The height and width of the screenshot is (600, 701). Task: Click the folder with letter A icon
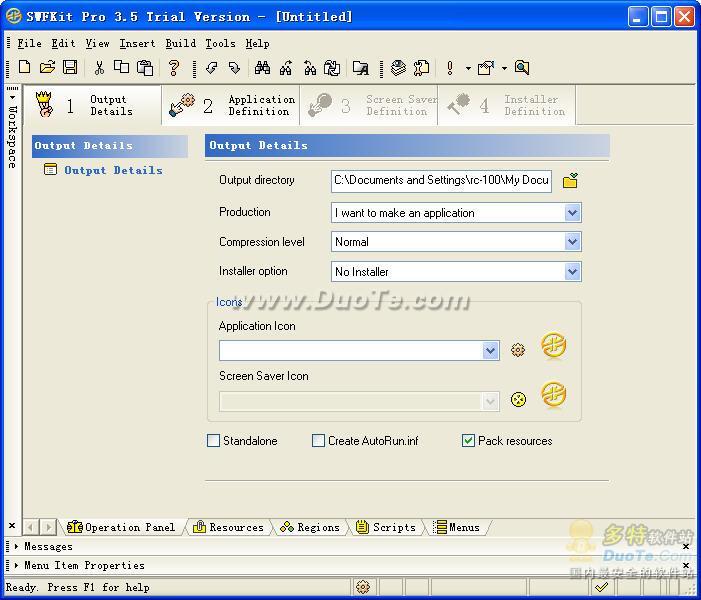click(x=361, y=68)
